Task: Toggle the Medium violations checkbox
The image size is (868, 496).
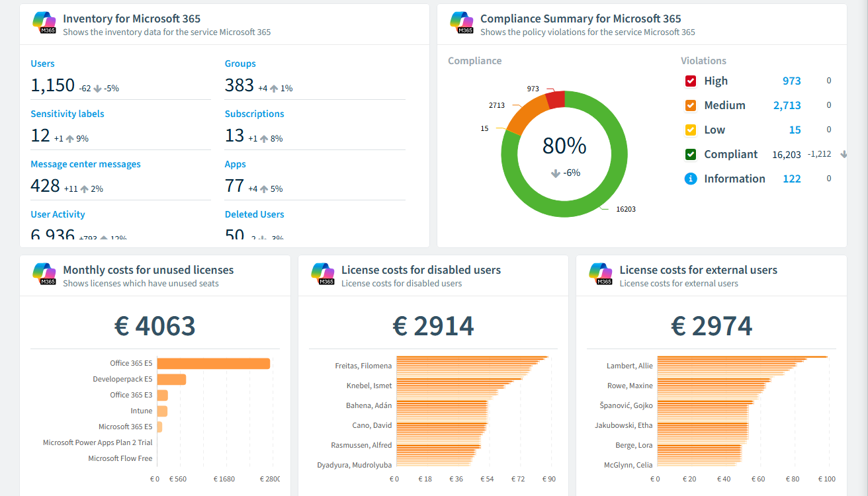Action: 691,105
